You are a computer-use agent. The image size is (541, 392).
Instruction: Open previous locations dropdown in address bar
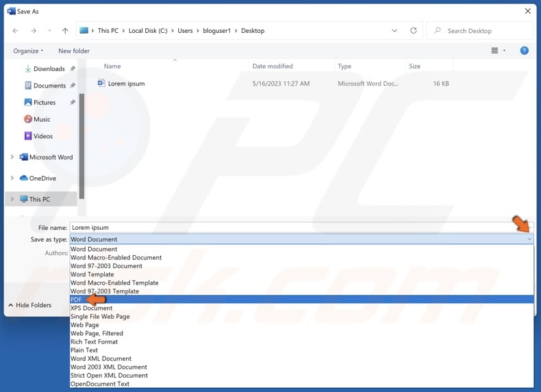pyautogui.click(x=394, y=31)
